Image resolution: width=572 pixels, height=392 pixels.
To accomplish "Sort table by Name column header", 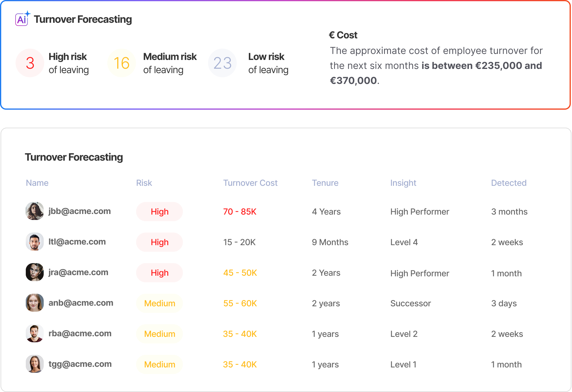I will (x=37, y=183).
